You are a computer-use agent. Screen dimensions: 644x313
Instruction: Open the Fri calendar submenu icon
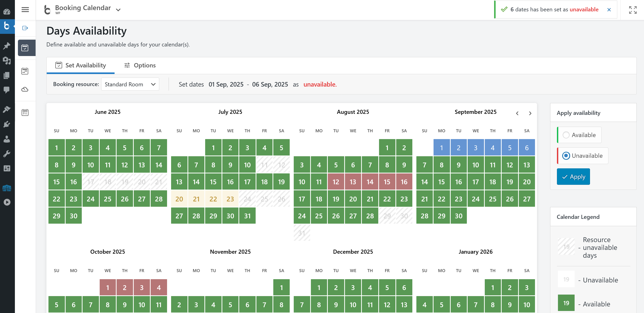(25, 112)
